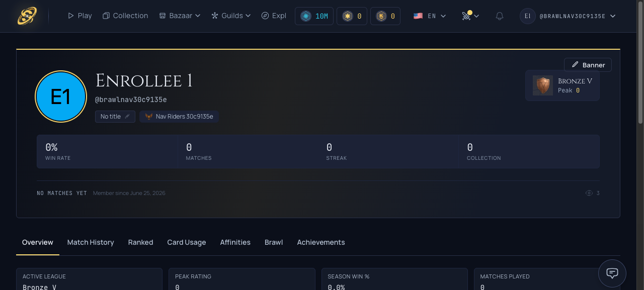This screenshot has height=290, width=644.
Task: Click the Enrollee 1 profile name
Action: (144, 80)
